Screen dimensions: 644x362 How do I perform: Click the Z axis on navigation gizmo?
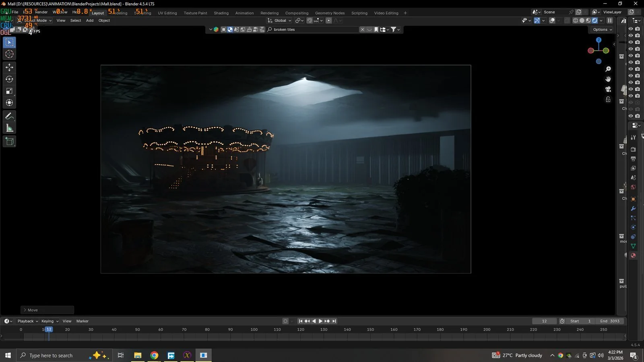[x=599, y=40]
